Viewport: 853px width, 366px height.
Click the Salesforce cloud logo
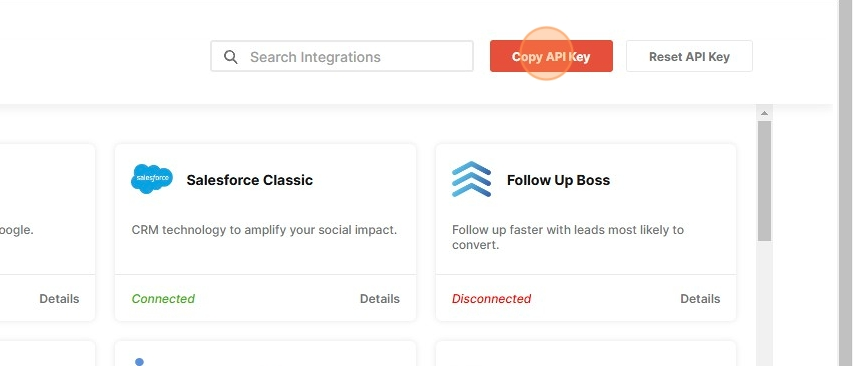pos(152,178)
